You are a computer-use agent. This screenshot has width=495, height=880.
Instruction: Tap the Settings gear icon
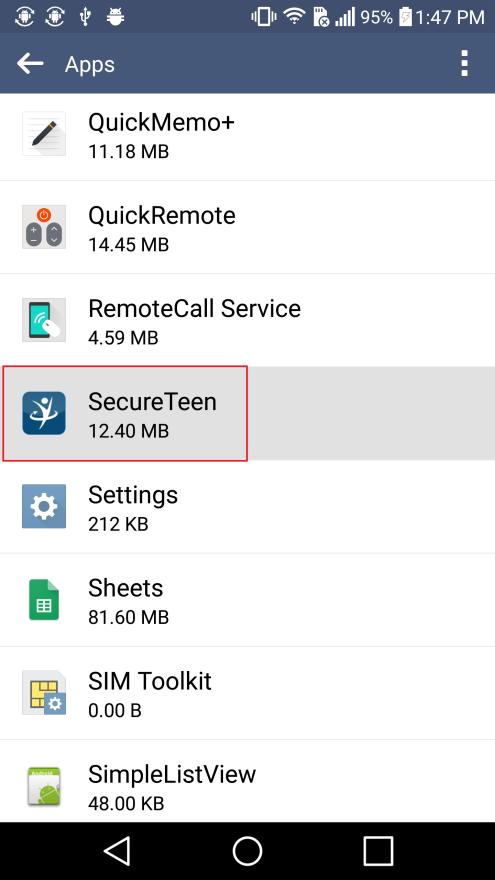(x=44, y=506)
